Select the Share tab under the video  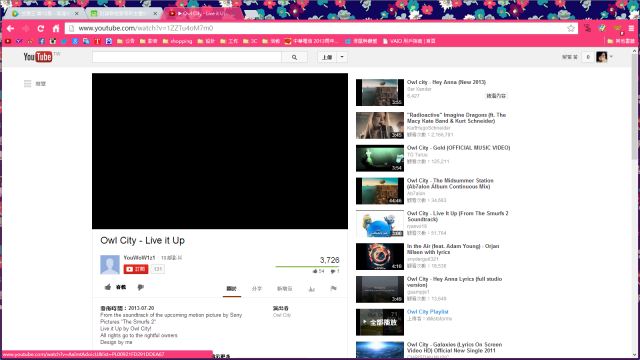[x=257, y=289]
